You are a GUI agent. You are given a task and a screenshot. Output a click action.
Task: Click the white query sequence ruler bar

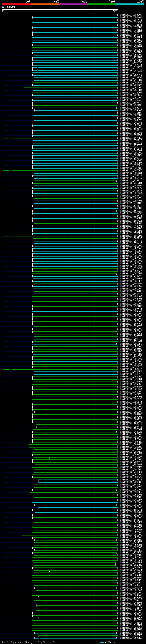tap(60, 9)
